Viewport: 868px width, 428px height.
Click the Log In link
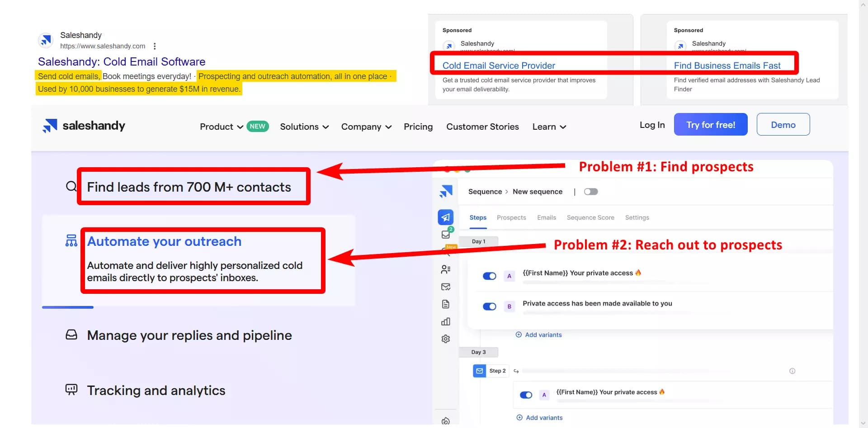click(652, 125)
